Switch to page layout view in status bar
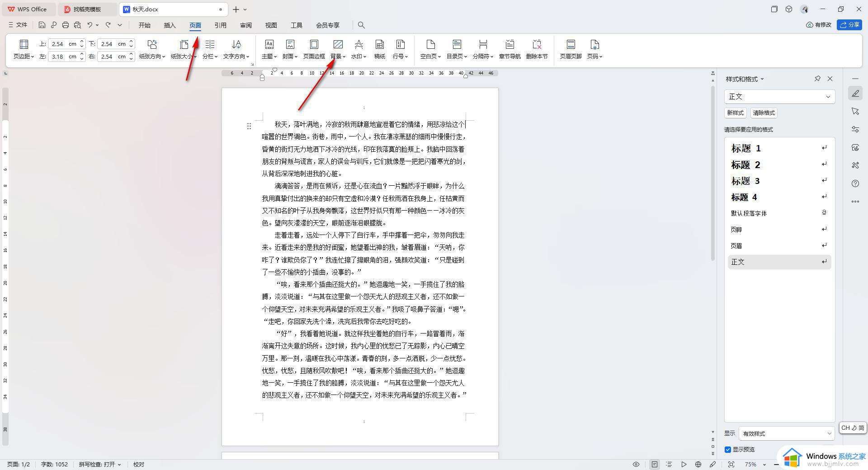The image size is (868, 470). [655, 464]
